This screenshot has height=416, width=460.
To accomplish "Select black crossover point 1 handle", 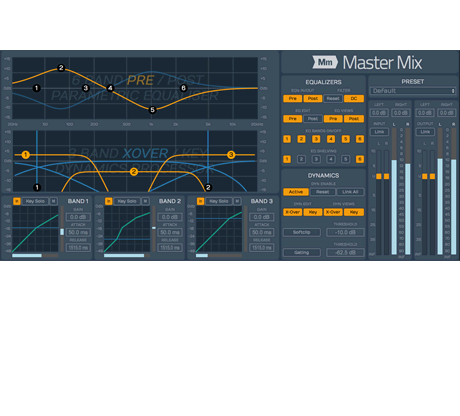I will pos(37,187).
